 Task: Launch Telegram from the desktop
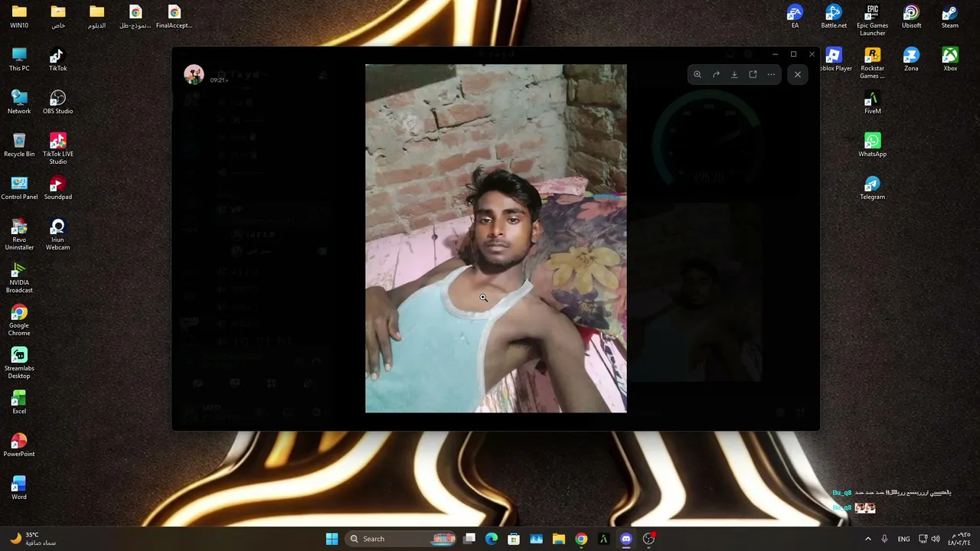click(x=873, y=188)
